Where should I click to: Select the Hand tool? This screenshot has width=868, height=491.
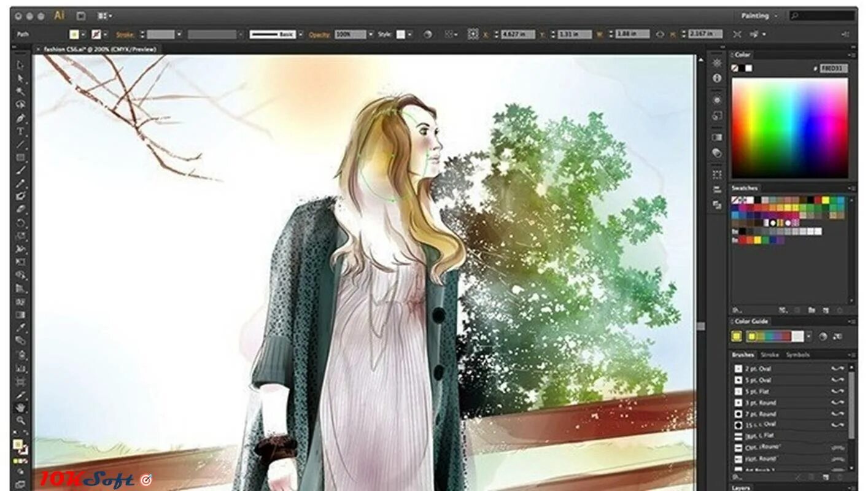(x=21, y=408)
